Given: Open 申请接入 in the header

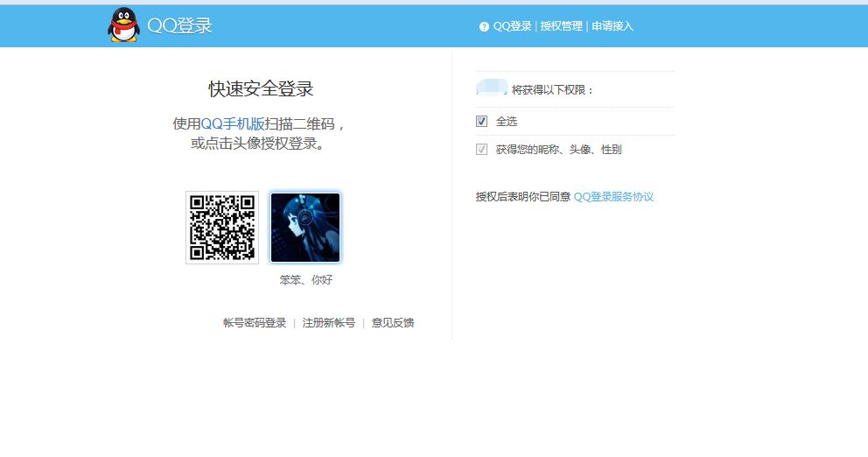Looking at the screenshot, I should (x=612, y=26).
